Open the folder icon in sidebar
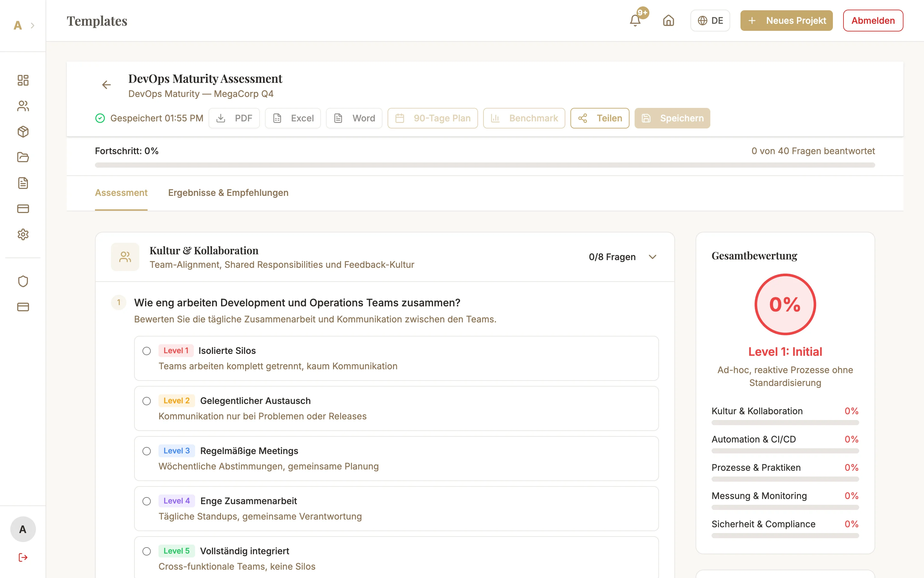Screen dimensions: 924x578 (x=23, y=157)
